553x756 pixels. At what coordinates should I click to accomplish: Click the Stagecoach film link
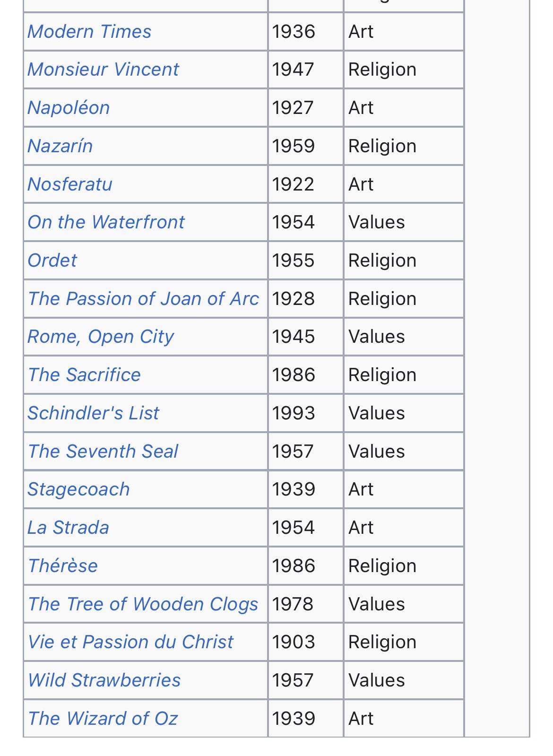coord(78,490)
